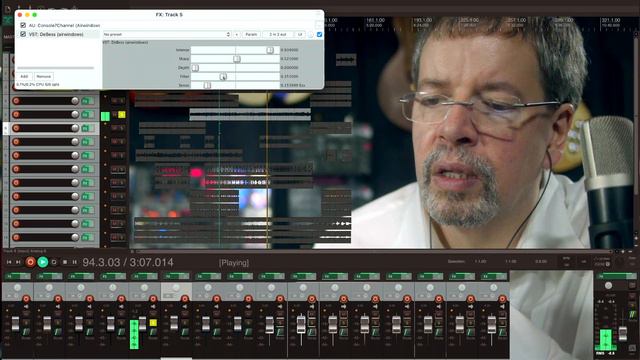Toggle the FX enabled checkbox beside the wet knob
640x360 pixels.
click(319, 35)
